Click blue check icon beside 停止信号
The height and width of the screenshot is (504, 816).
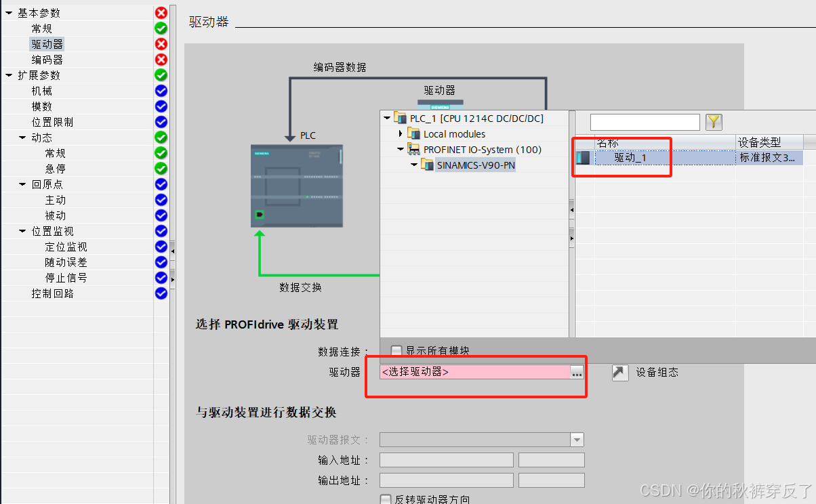click(x=161, y=278)
